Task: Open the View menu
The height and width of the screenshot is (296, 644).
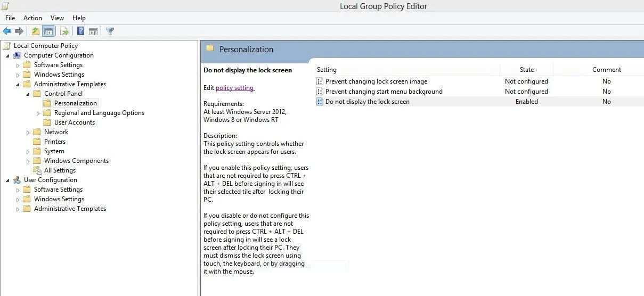Action: click(x=57, y=18)
